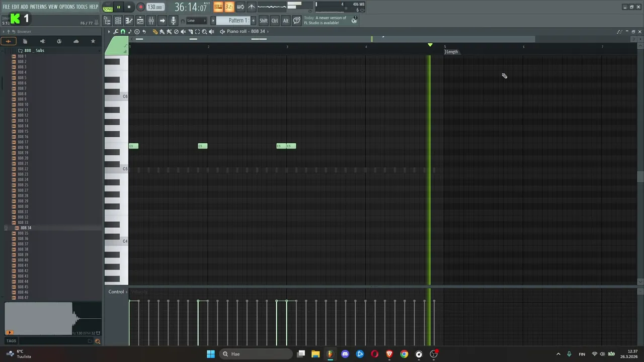Open the VIEW menu
Viewport: 644px width, 362px height.
[53, 7]
